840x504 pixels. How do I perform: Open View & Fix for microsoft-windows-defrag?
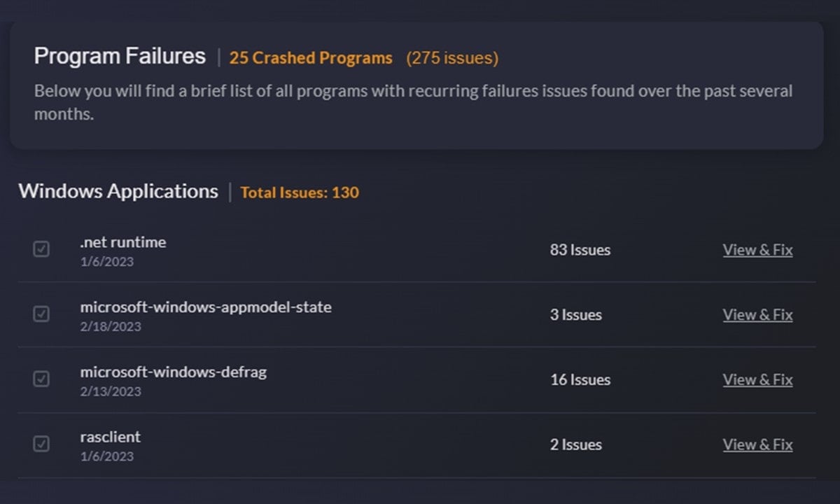[757, 380]
